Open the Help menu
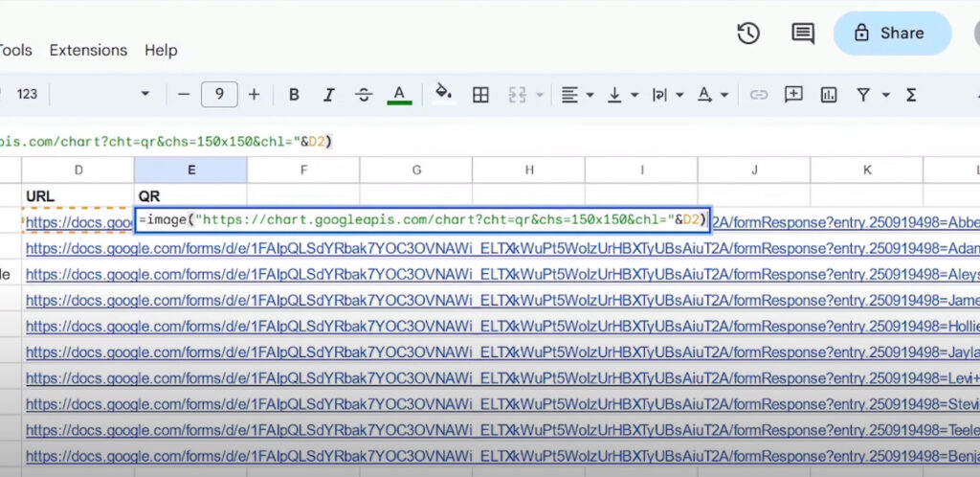This screenshot has height=477, width=980. pyautogui.click(x=161, y=50)
